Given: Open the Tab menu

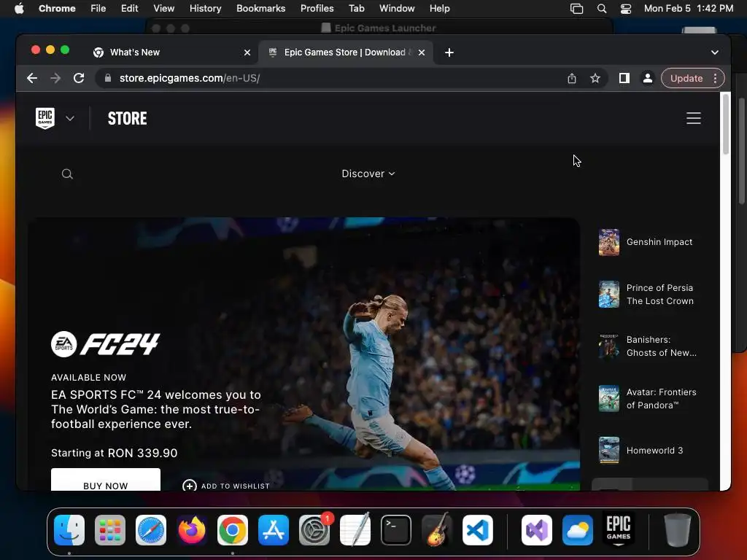Looking at the screenshot, I should 356,8.
